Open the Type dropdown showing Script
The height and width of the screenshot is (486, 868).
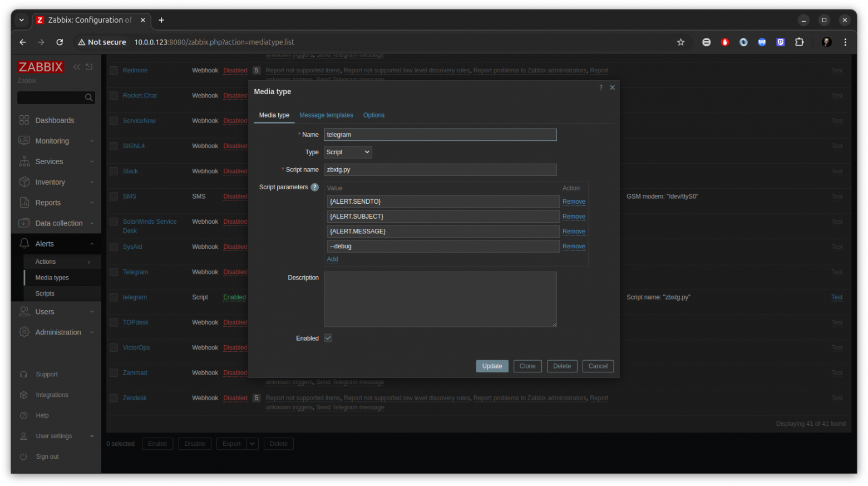[347, 151]
